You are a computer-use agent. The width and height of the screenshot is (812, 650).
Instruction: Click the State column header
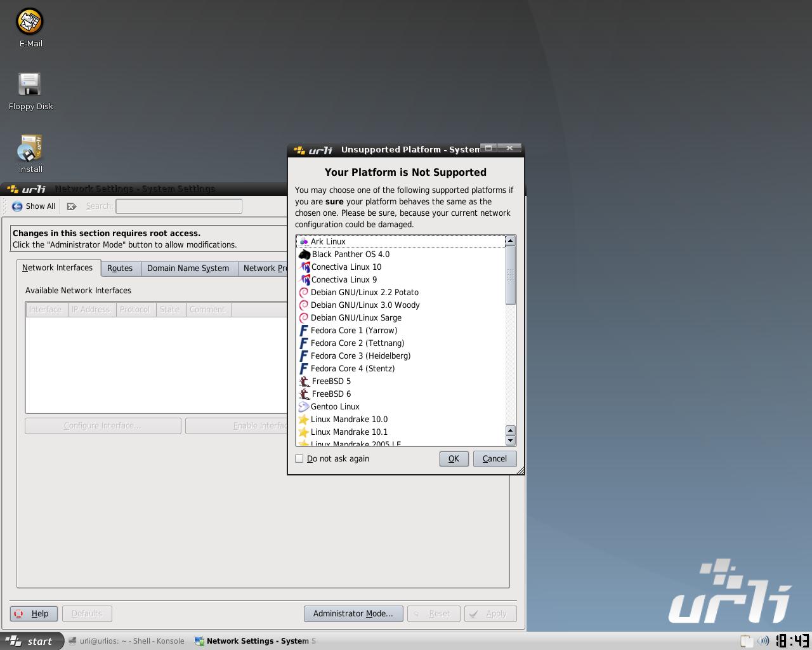coord(169,310)
